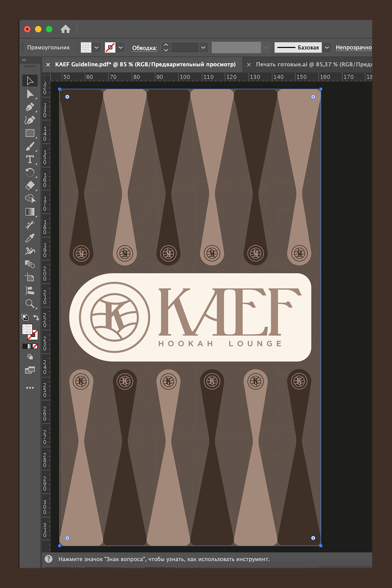Viewport: 392px width, 588px height.
Task: Select the Direct Selection tool
Action: tap(30, 94)
